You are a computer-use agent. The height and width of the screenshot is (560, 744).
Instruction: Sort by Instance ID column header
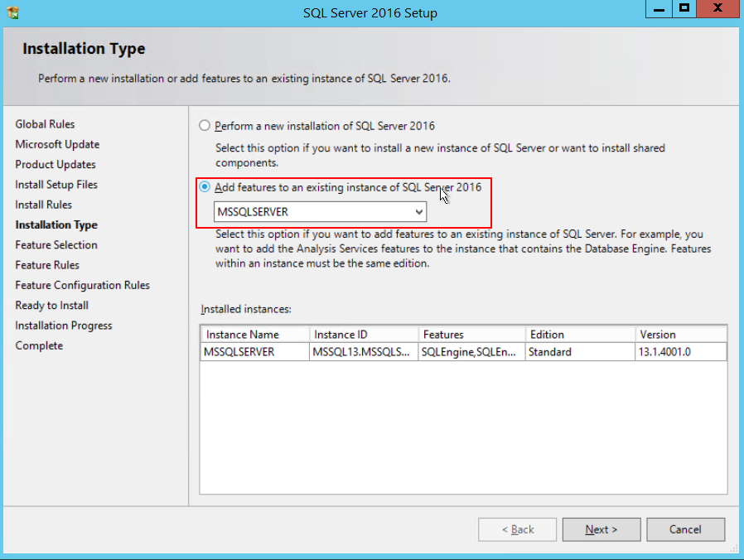pos(364,335)
